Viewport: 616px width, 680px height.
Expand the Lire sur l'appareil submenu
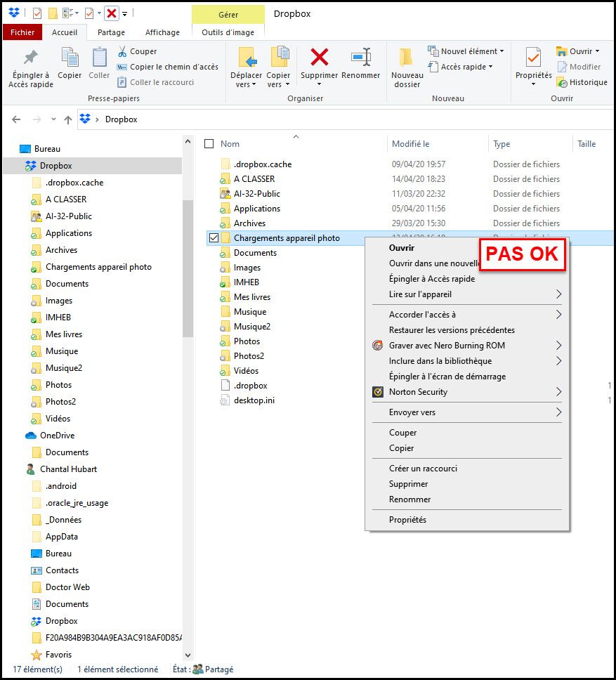pos(559,294)
